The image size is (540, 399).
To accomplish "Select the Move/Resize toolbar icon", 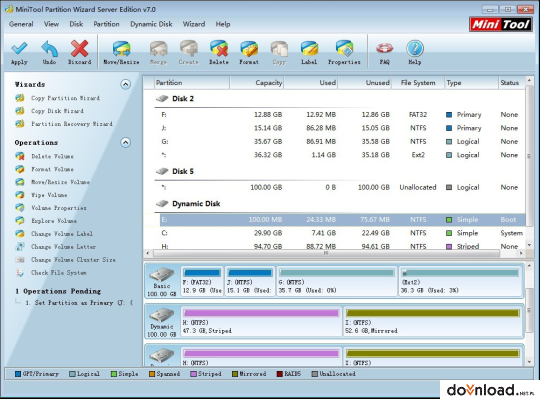I will pos(121,49).
